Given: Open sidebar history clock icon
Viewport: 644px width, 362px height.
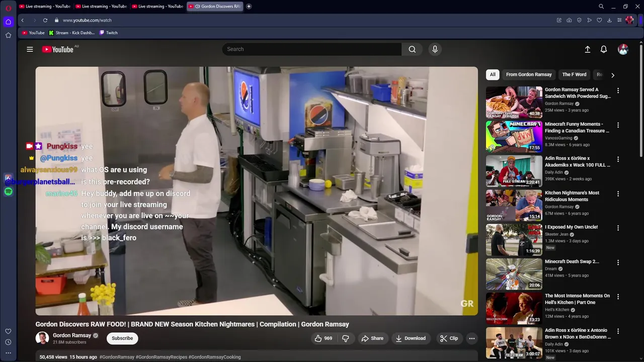Looking at the screenshot, I should [x=8, y=342].
